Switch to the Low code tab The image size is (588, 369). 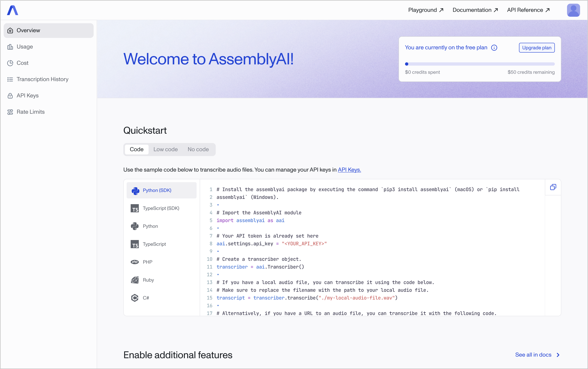click(x=165, y=149)
